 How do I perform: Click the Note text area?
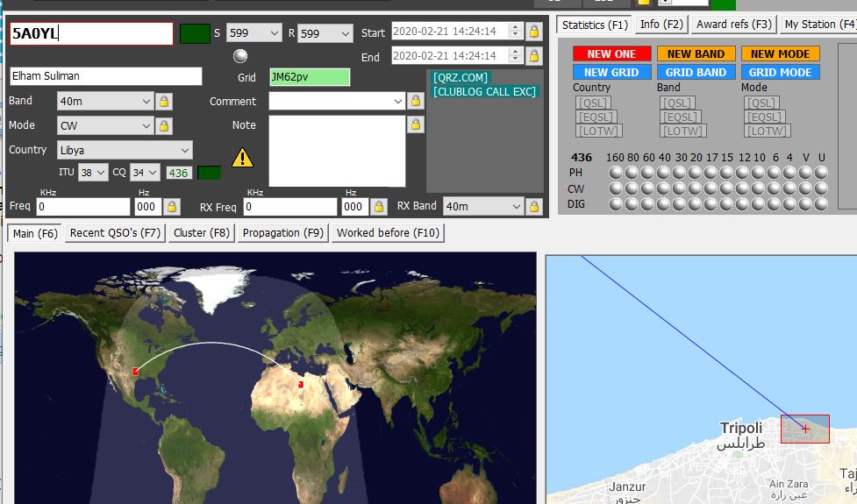[x=337, y=152]
